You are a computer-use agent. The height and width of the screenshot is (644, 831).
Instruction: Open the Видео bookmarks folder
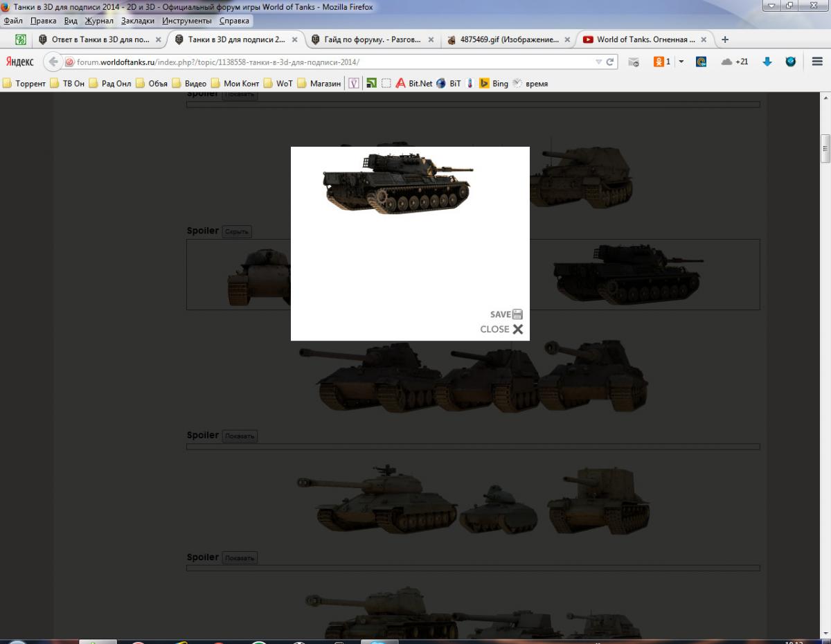189,83
